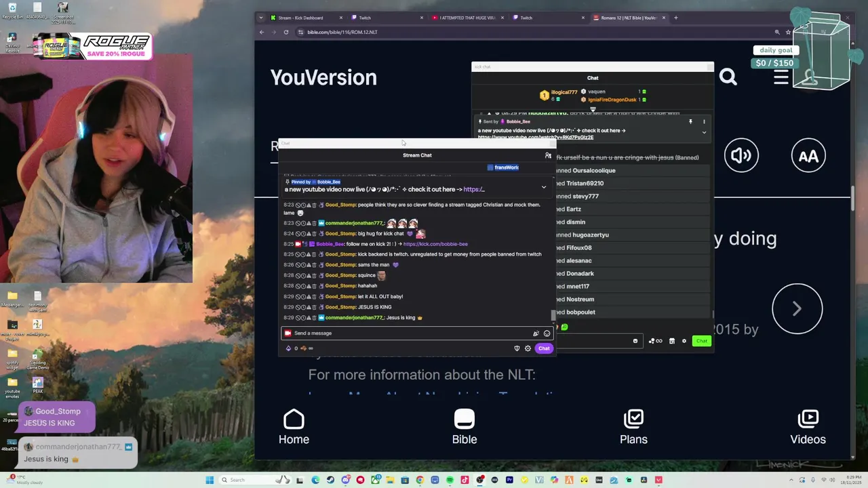Image resolution: width=868 pixels, height=488 pixels.
Task: Open the Plans tab in YouVersion
Action: pyautogui.click(x=633, y=427)
